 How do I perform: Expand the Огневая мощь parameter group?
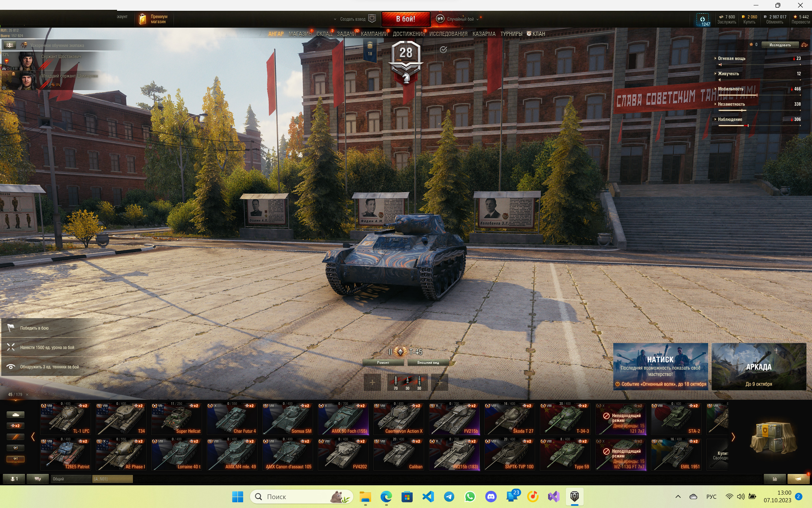(x=715, y=58)
